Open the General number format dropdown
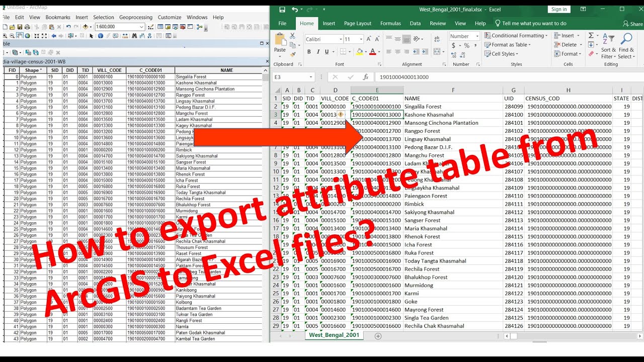This screenshot has width=644, height=362. 477,36
